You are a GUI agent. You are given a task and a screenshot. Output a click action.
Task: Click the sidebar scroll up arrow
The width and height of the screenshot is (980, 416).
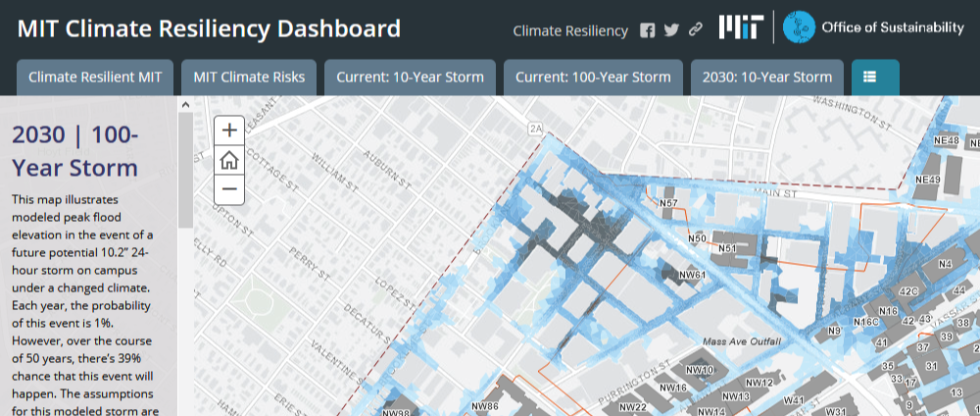click(185, 105)
